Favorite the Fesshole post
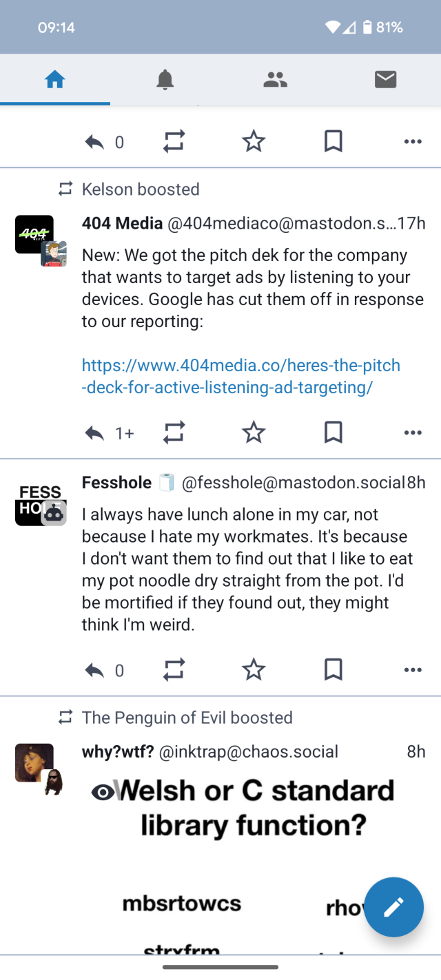This screenshot has height=980, width=441. (x=254, y=669)
